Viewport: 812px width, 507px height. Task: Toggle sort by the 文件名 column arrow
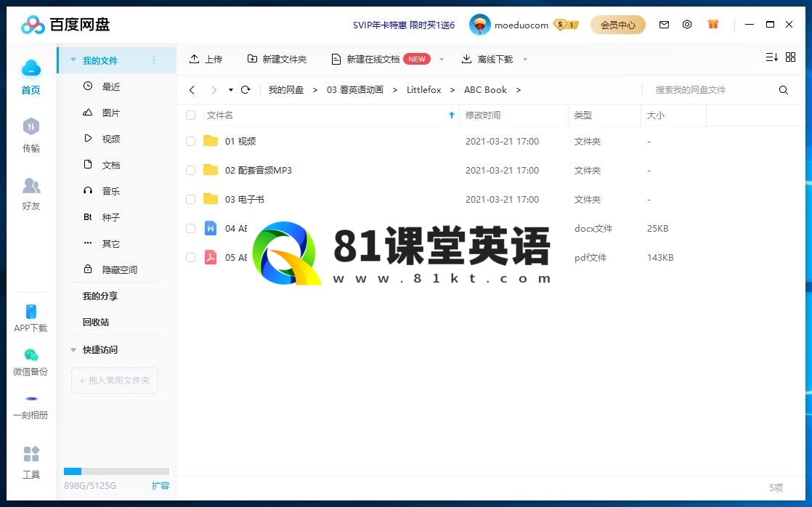tap(451, 115)
